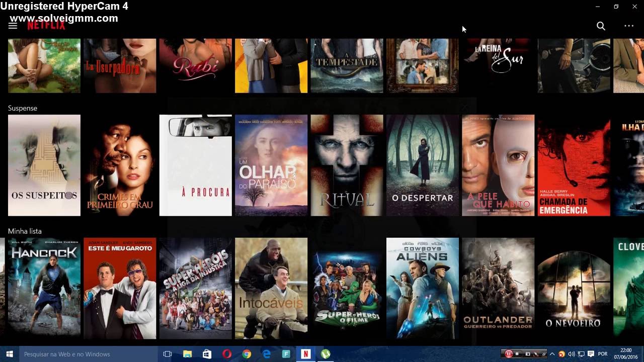Open À Procura movie poster
This screenshot has width=644, height=362.
(x=196, y=165)
